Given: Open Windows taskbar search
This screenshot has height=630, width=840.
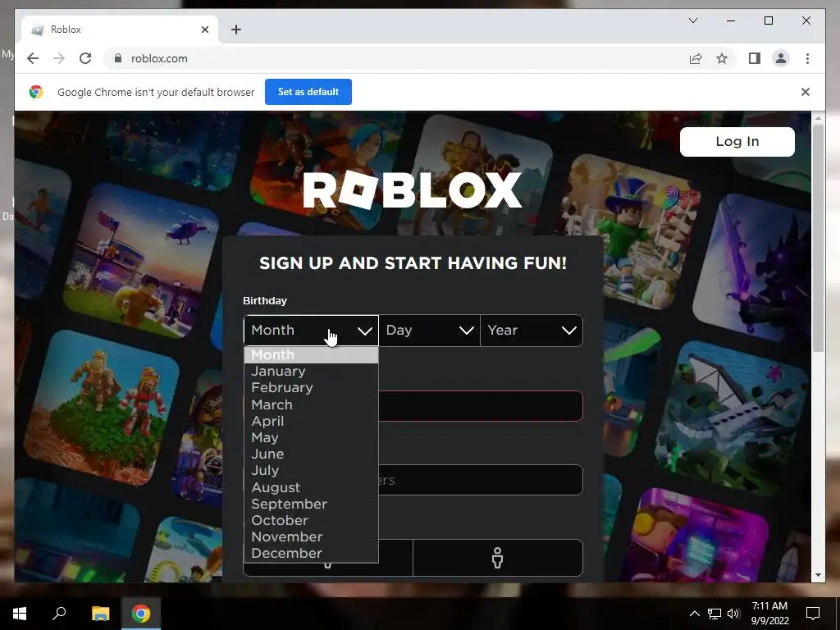Looking at the screenshot, I should 59,614.
